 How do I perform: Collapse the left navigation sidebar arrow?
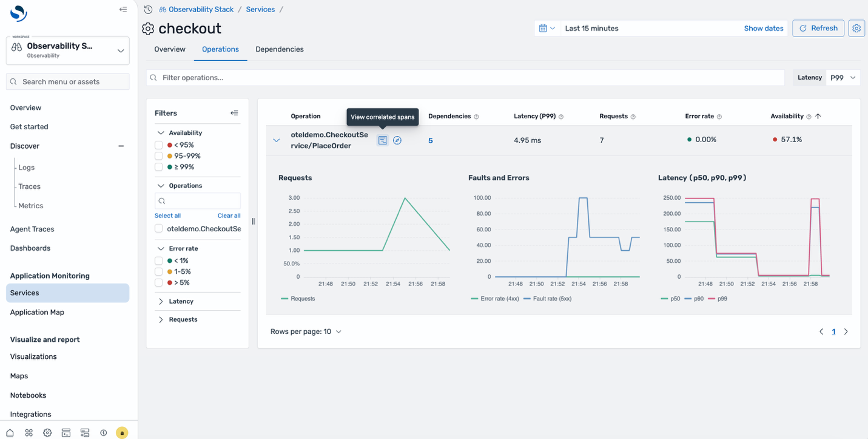[x=123, y=9]
